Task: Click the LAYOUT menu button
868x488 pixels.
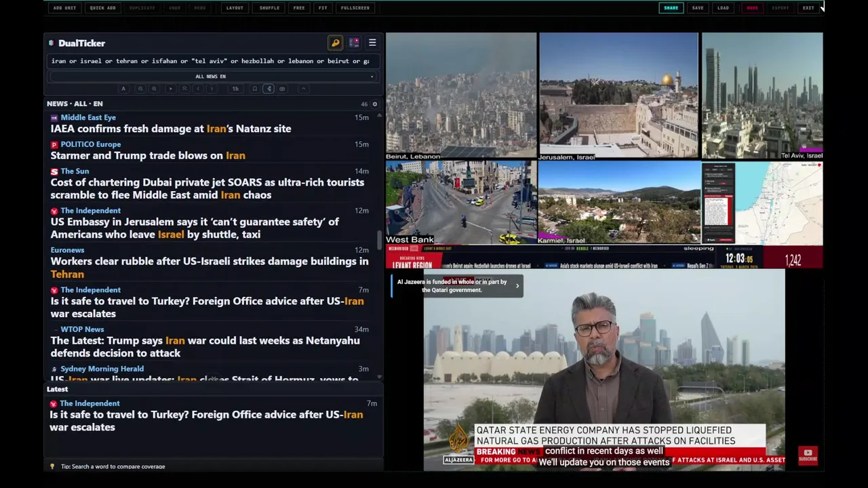Action: tap(235, 8)
